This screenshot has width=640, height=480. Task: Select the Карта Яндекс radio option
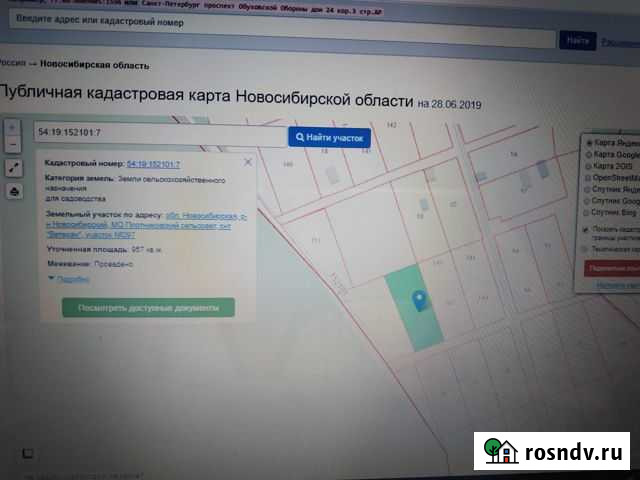click(589, 143)
